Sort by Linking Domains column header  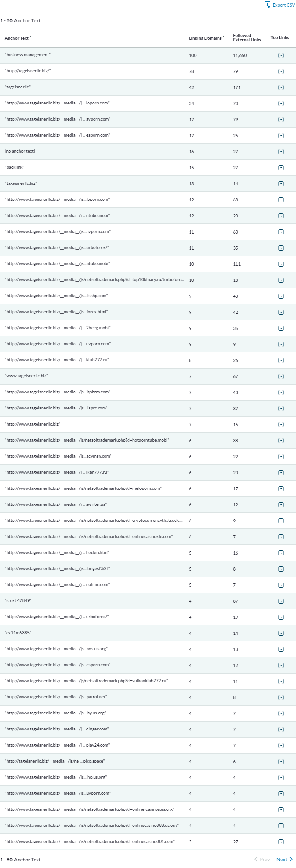click(205, 38)
